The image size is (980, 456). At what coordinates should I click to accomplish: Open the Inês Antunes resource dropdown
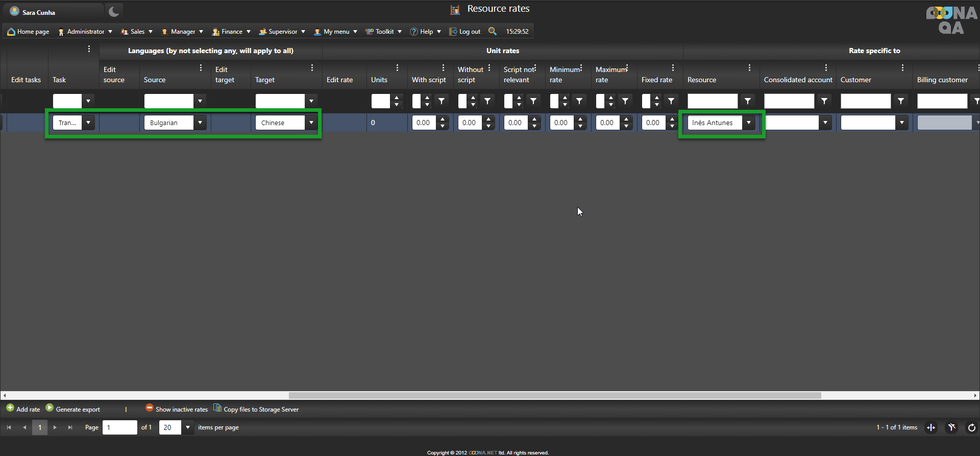point(749,123)
